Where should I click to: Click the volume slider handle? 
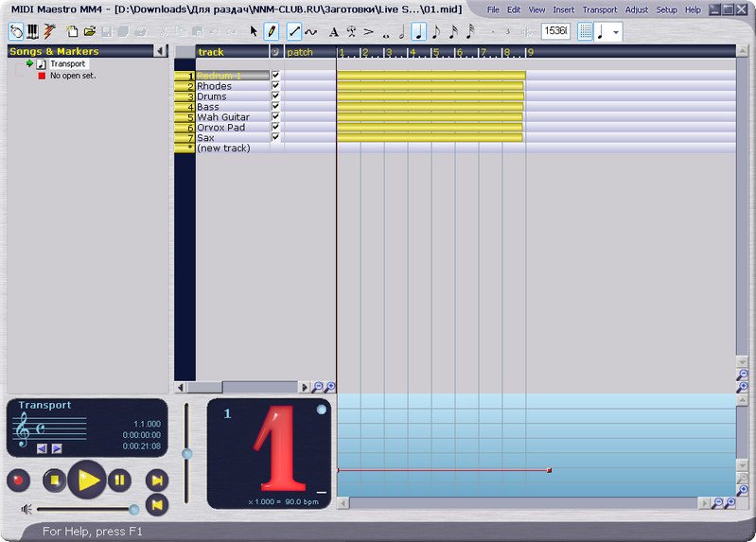click(133, 510)
